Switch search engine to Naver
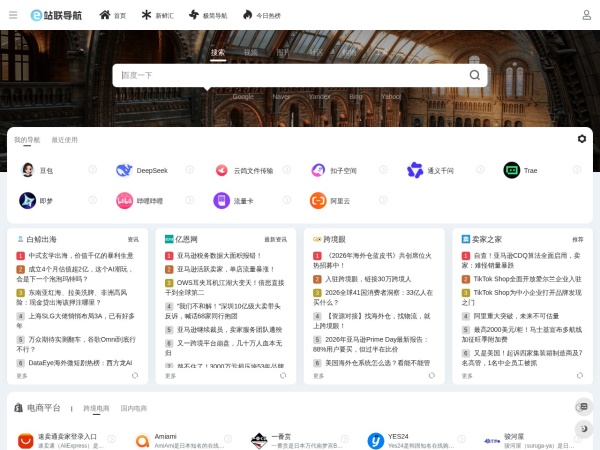Image resolution: width=600 pixels, height=450 pixels. pyautogui.click(x=281, y=96)
